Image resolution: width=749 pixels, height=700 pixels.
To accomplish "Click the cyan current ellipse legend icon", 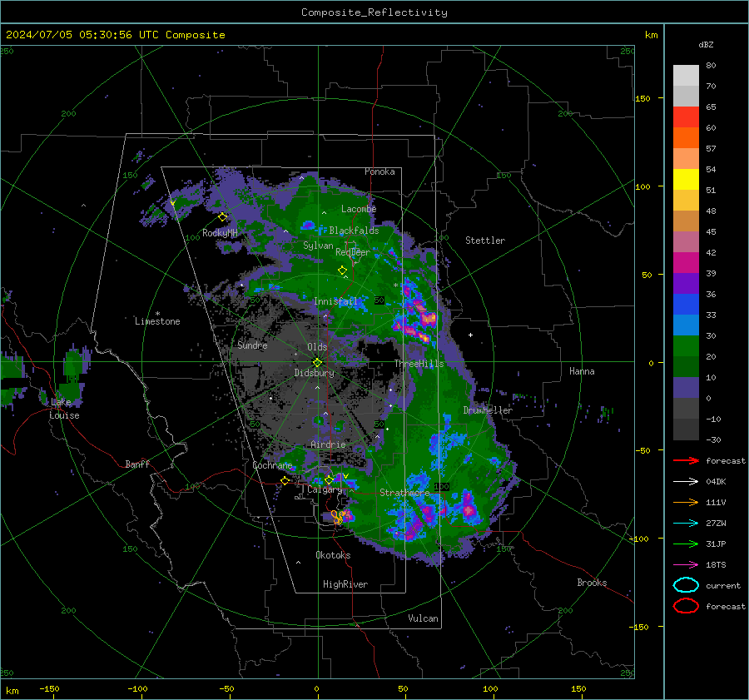I will (686, 585).
